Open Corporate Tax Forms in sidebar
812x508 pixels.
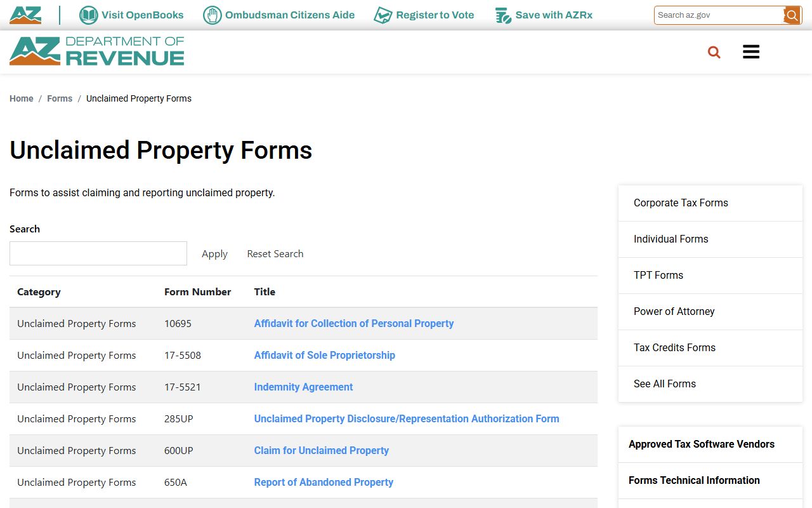click(x=710, y=203)
